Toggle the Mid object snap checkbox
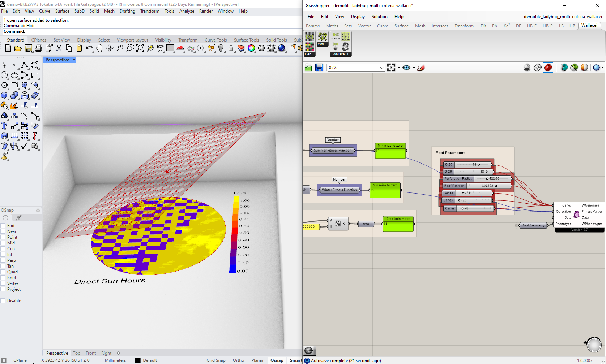 point(4,243)
